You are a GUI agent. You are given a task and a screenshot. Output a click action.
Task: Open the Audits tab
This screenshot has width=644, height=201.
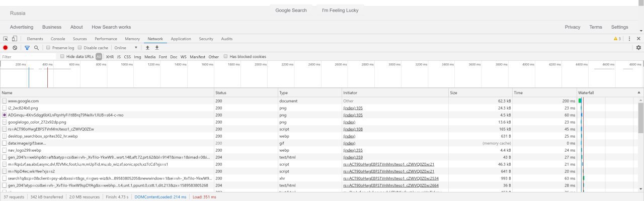click(227, 39)
